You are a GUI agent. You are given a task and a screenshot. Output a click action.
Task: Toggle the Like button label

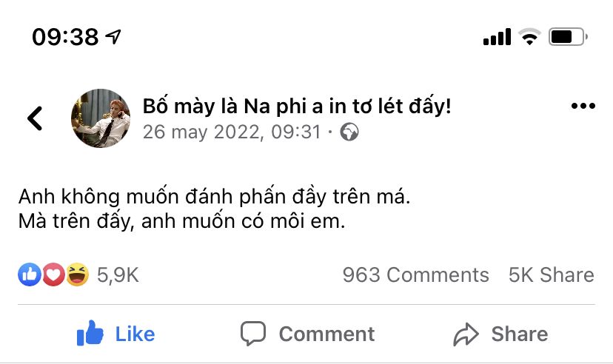coord(135,334)
